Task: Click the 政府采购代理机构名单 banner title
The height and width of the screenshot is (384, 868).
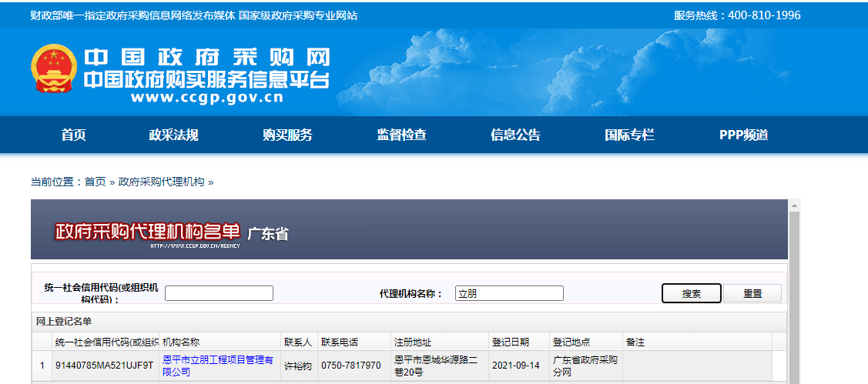Action: 148,232
